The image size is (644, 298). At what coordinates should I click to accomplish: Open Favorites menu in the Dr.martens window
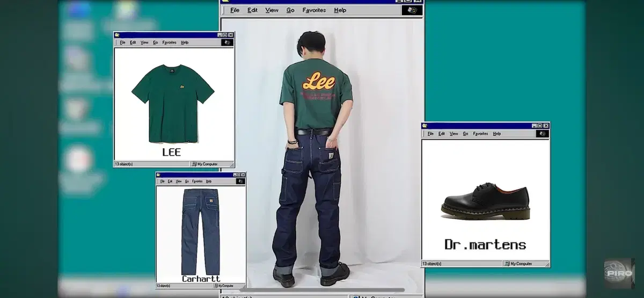coord(481,134)
